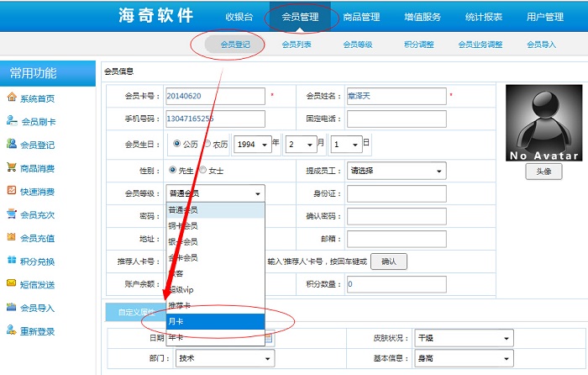Open the 提成员工 请选择 dropdown
588x375 pixels.
pos(396,171)
